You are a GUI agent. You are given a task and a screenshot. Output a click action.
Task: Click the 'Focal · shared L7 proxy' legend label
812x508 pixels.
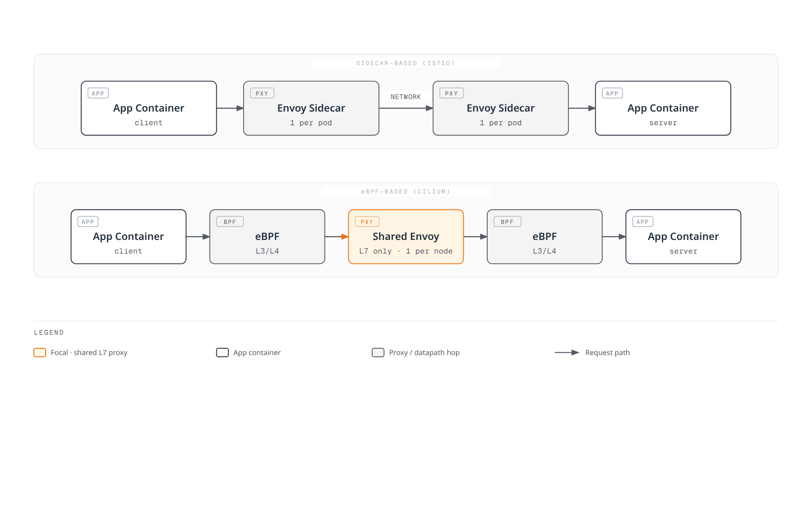(x=89, y=352)
